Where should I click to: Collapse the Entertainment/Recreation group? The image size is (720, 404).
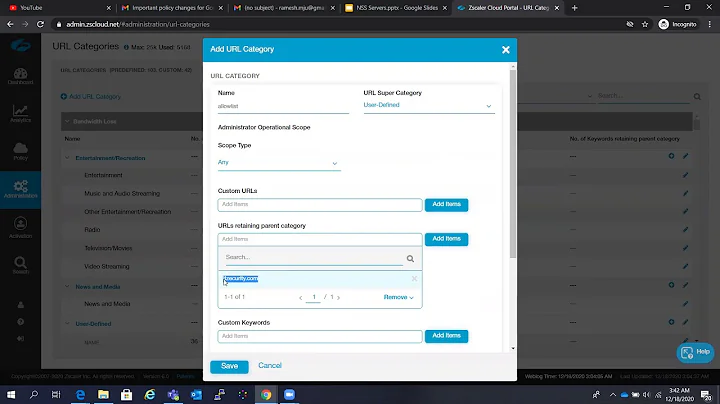[67, 158]
